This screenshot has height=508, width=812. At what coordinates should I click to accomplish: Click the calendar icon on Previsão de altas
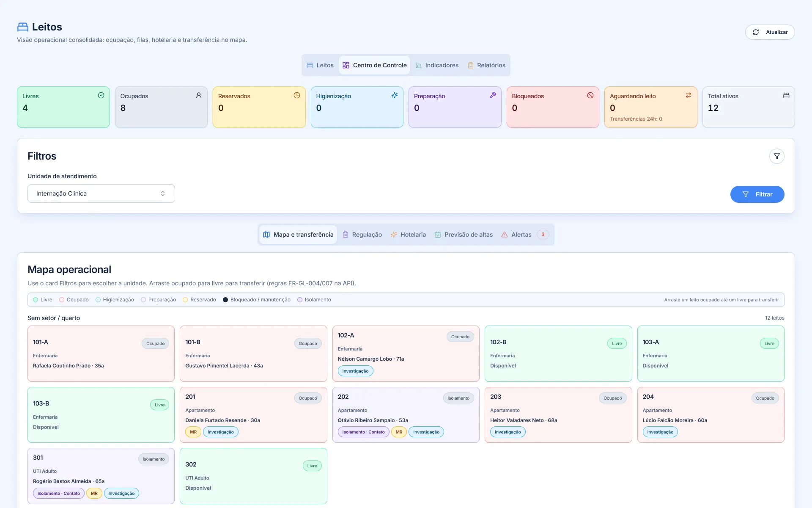(438, 235)
